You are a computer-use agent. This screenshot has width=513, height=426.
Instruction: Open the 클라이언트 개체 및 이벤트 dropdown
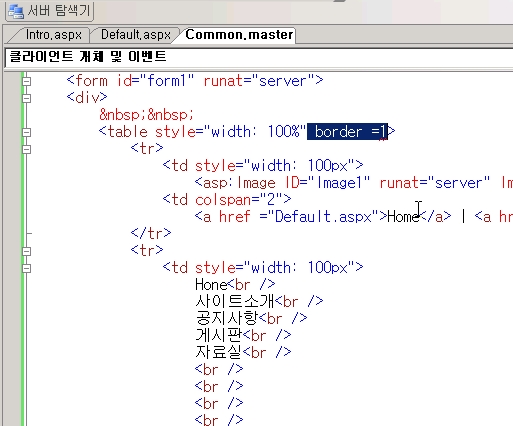[x=259, y=57]
